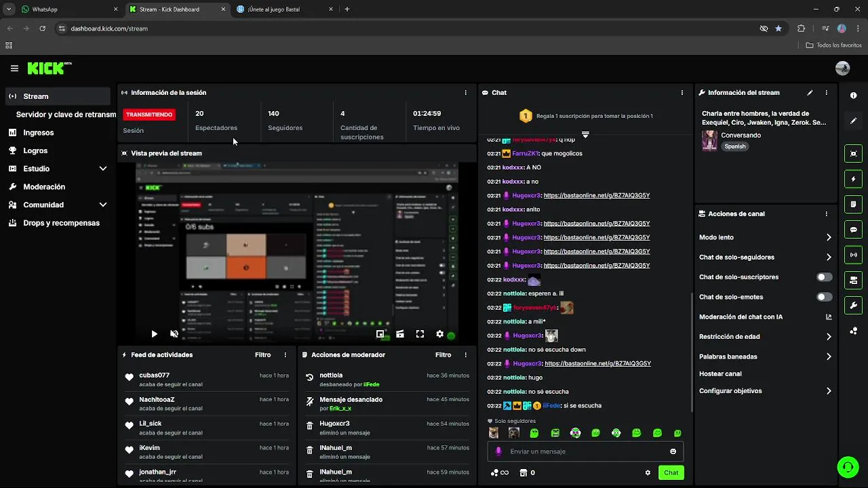Bookmark page with the star icon

[x=778, y=28]
